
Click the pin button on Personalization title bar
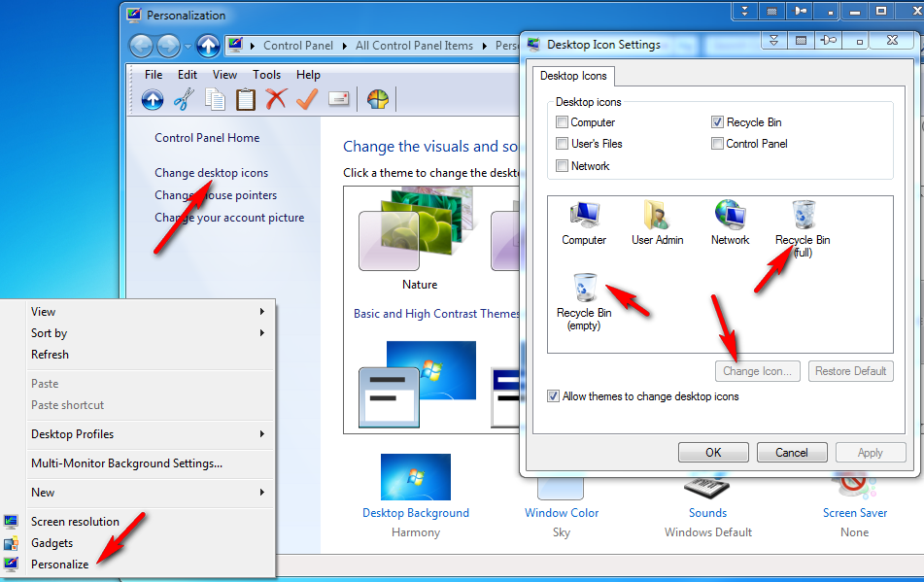tap(801, 11)
